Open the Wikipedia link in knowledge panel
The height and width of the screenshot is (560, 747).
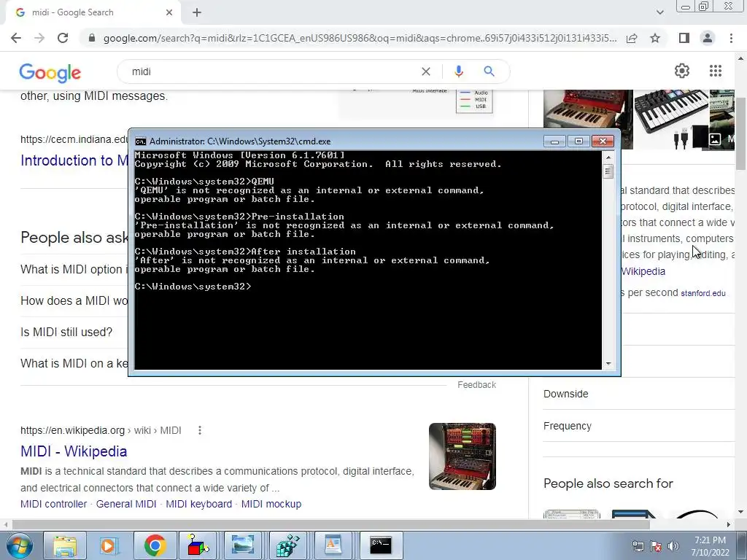pyautogui.click(x=643, y=271)
